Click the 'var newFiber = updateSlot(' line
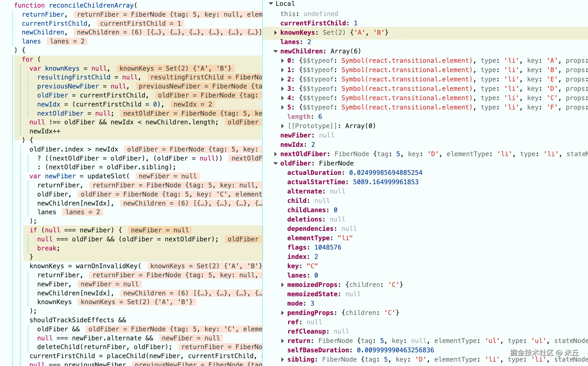Image resolution: width=588 pixels, height=366 pixels. pyautogui.click(x=79, y=176)
